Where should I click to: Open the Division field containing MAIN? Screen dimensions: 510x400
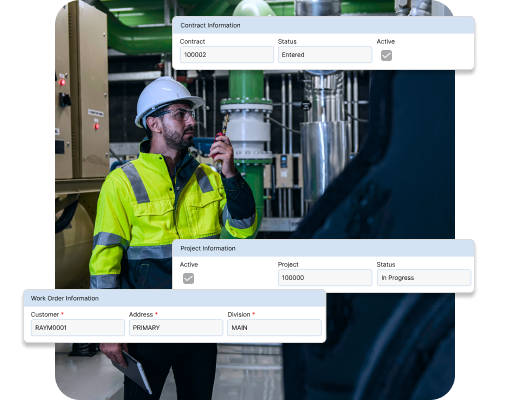(x=274, y=328)
